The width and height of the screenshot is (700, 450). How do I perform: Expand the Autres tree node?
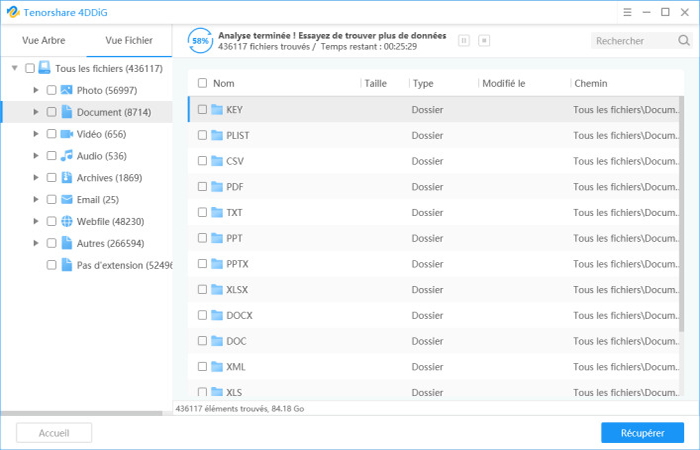pyautogui.click(x=36, y=243)
